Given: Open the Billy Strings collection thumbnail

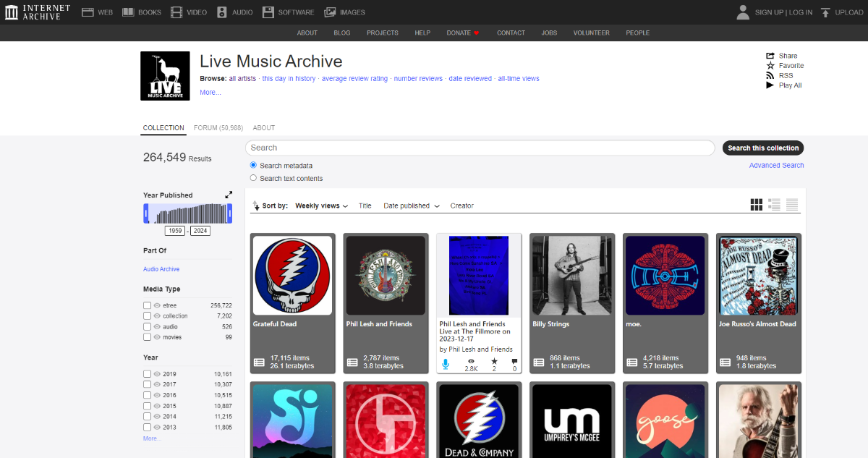Looking at the screenshot, I should 572,276.
